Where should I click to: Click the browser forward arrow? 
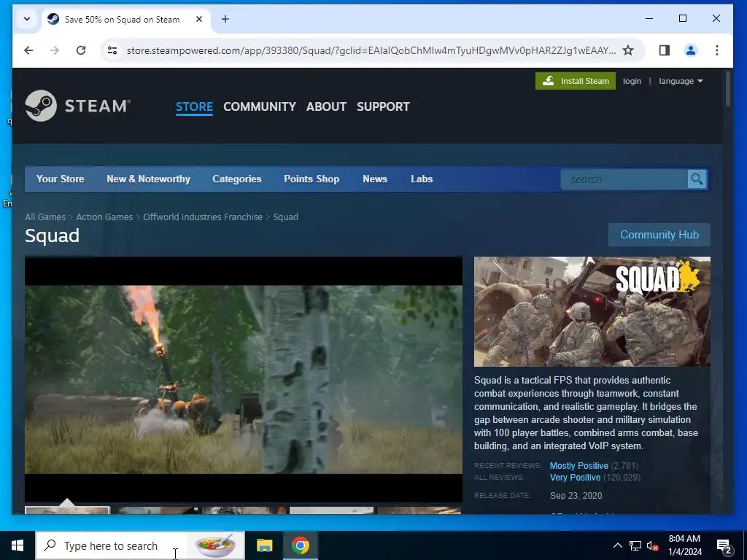(x=55, y=50)
